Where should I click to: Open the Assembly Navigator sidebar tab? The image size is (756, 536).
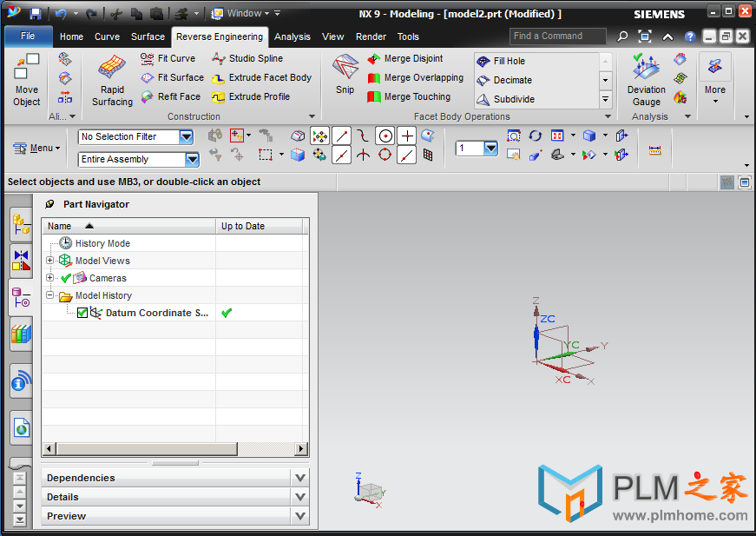click(21, 225)
